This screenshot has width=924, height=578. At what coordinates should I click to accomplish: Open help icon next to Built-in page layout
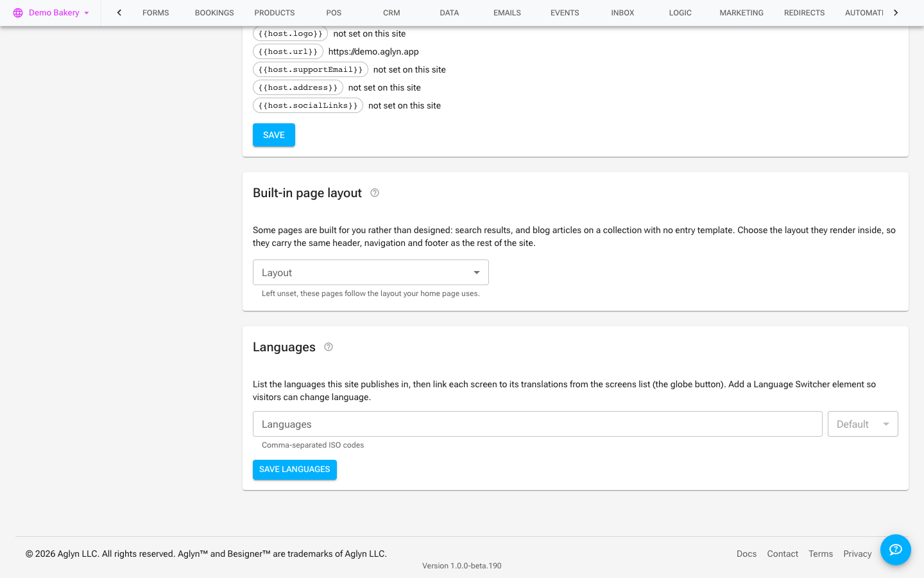pos(375,193)
